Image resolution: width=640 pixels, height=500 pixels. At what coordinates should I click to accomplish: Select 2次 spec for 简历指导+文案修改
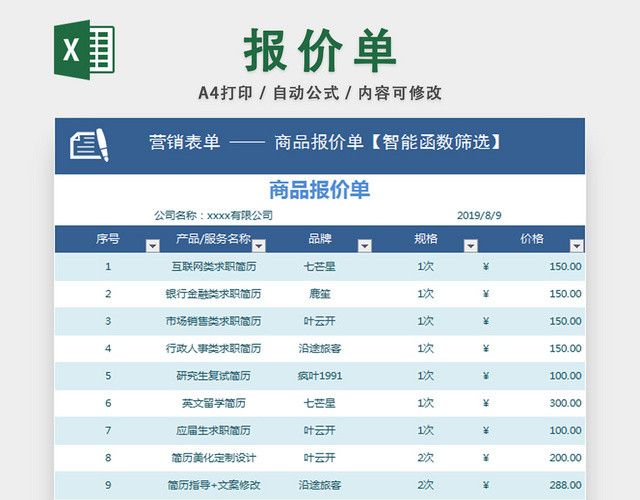click(x=426, y=485)
